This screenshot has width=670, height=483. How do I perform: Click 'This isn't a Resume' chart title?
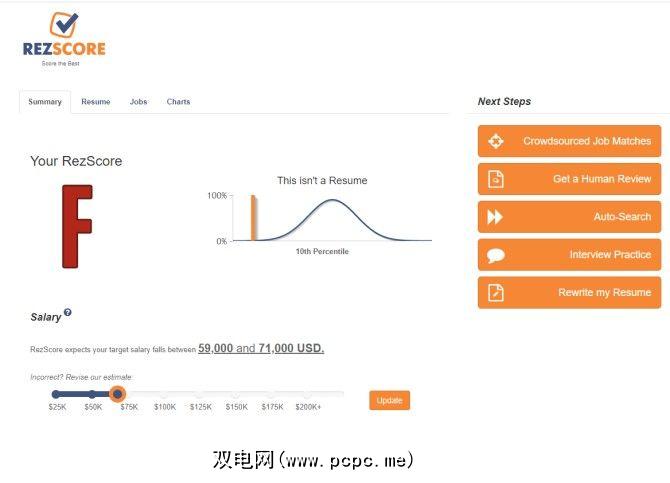(x=322, y=180)
